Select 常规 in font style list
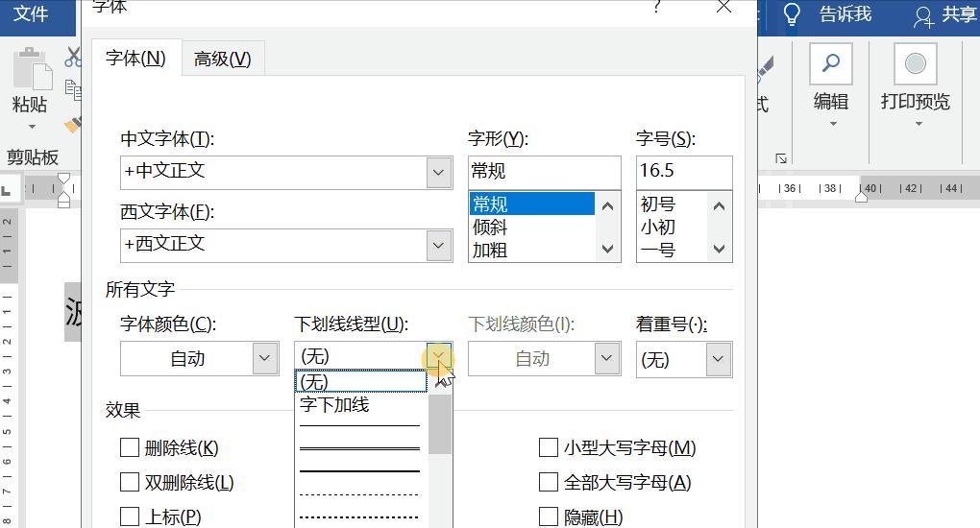Image resolution: width=980 pixels, height=528 pixels. click(532, 204)
